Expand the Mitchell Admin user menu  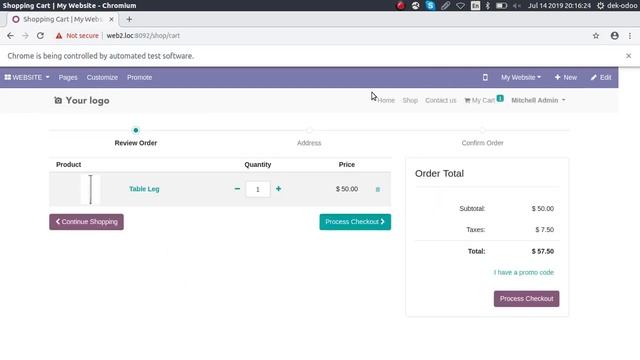pyautogui.click(x=538, y=100)
